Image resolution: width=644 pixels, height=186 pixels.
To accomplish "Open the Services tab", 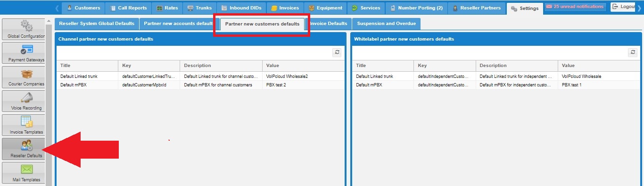I will pyautogui.click(x=366, y=8).
